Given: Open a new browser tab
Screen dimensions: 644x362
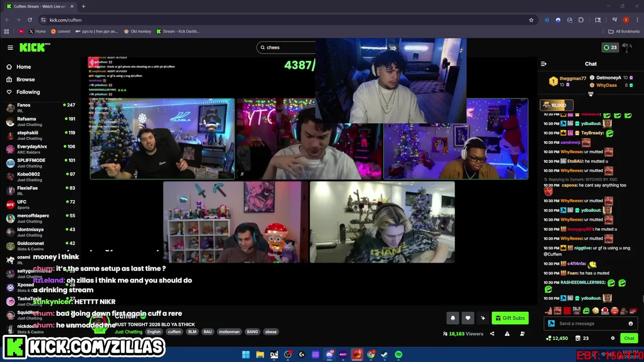Looking at the screenshot, I should tap(84, 6).
